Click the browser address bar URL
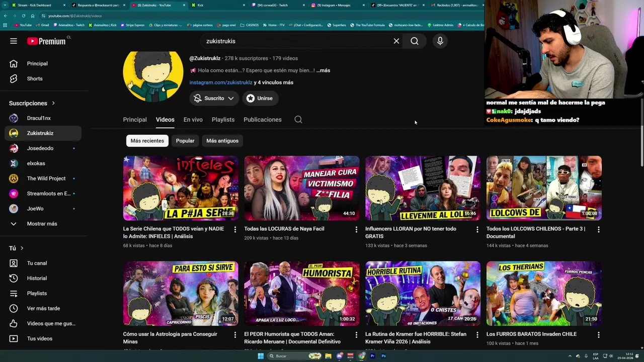The image size is (644, 362). [74, 16]
